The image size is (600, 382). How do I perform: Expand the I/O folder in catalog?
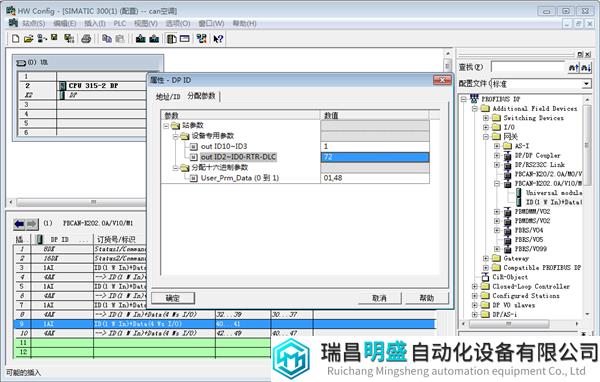[486, 127]
